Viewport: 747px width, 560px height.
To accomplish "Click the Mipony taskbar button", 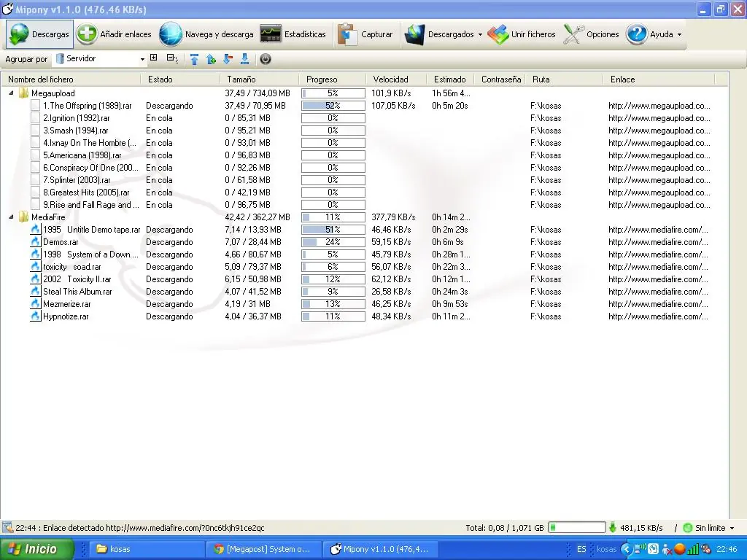I will coord(379,549).
